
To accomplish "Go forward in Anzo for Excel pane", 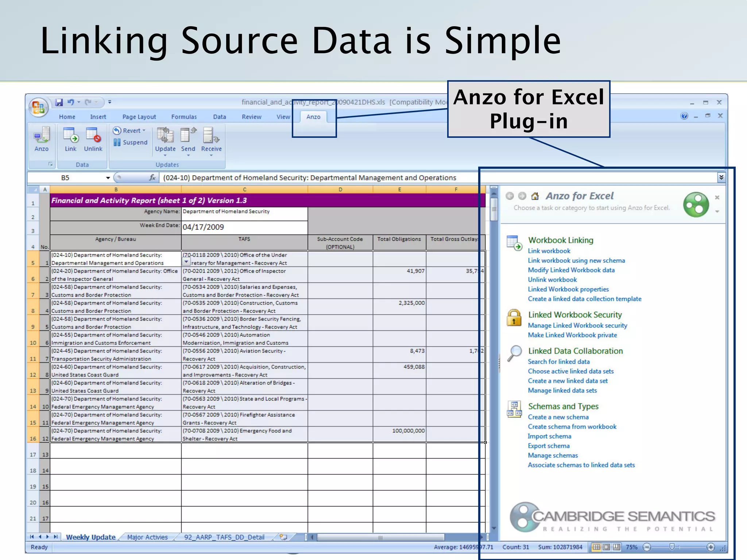I will 522,196.
